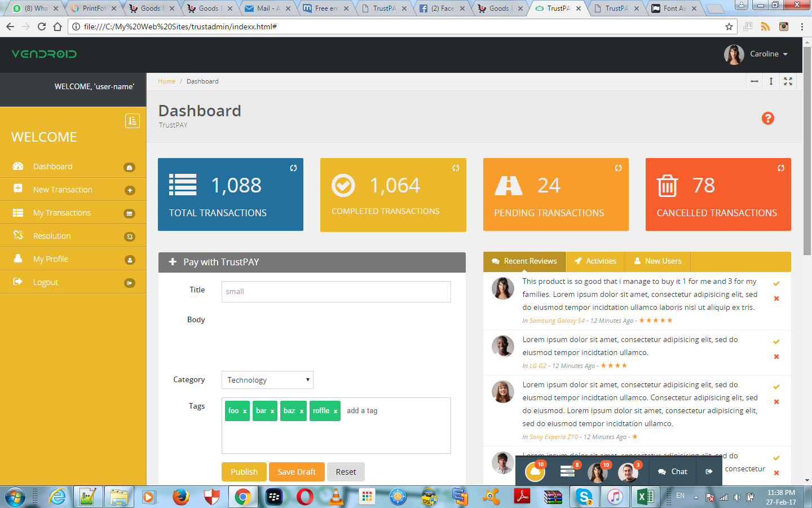Open Skype from the taskbar
The image size is (812, 508).
[584, 497]
